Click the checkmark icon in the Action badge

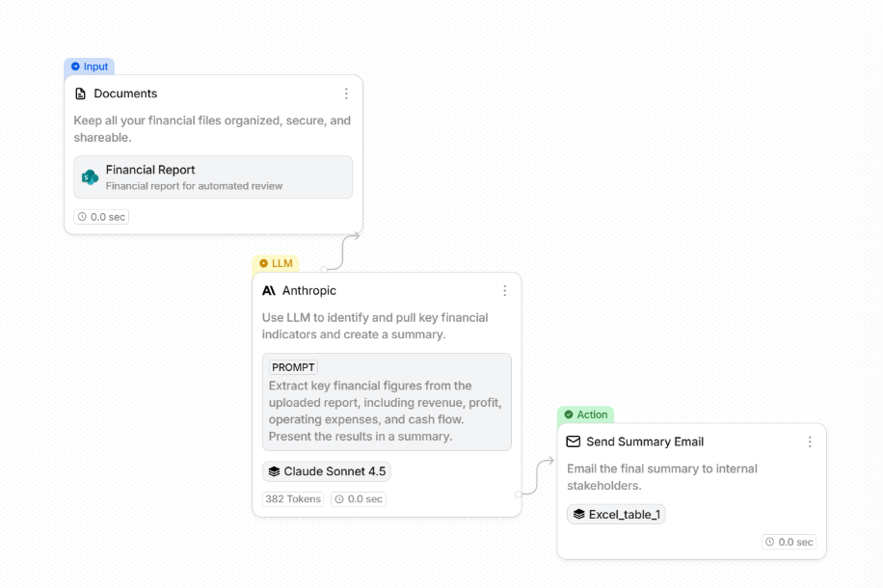[x=567, y=414]
